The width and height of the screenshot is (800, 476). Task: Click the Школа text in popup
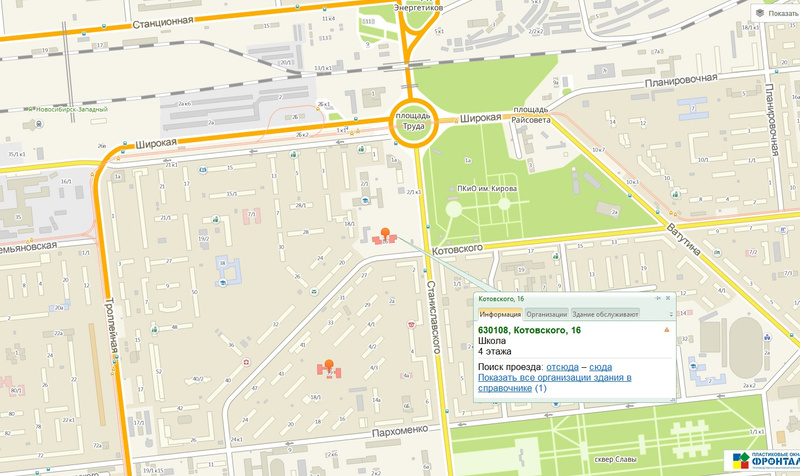(x=492, y=341)
